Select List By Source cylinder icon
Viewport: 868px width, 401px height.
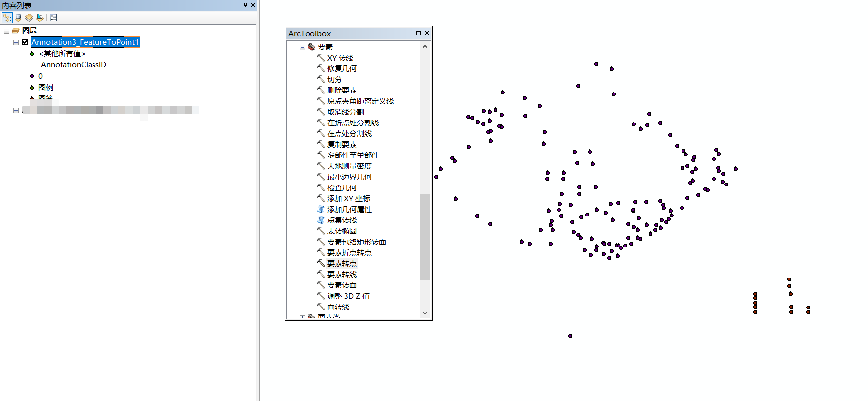coord(18,18)
